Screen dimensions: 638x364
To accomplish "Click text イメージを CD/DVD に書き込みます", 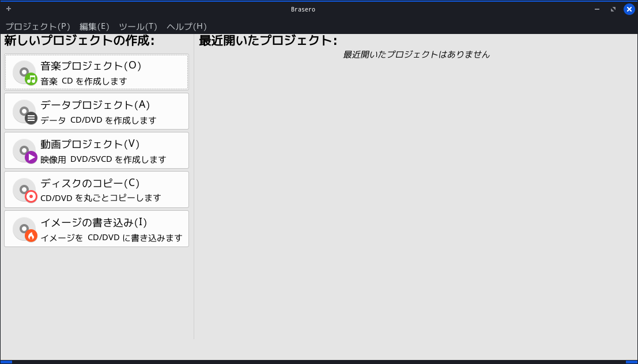I will 111,238.
